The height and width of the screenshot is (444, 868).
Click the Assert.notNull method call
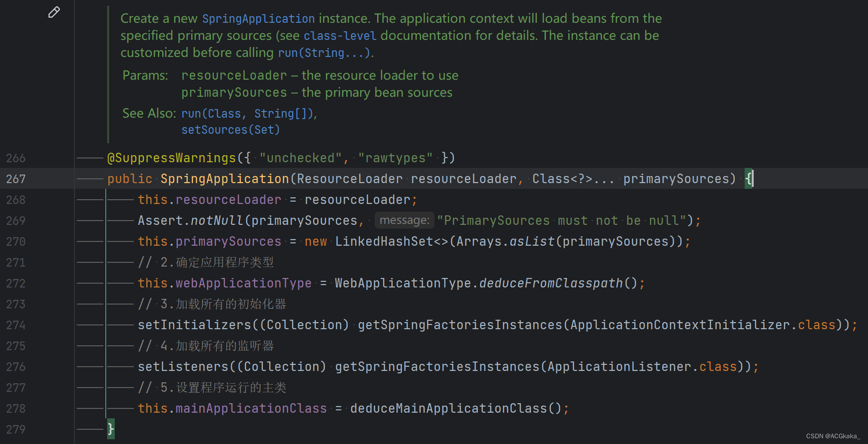click(x=191, y=221)
